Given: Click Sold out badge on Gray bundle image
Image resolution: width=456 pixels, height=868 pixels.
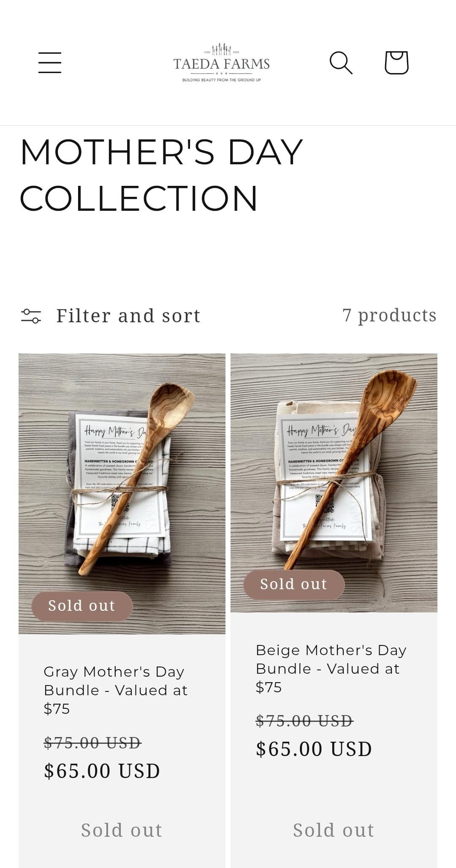Looking at the screenshot, I should coord(82,606).
